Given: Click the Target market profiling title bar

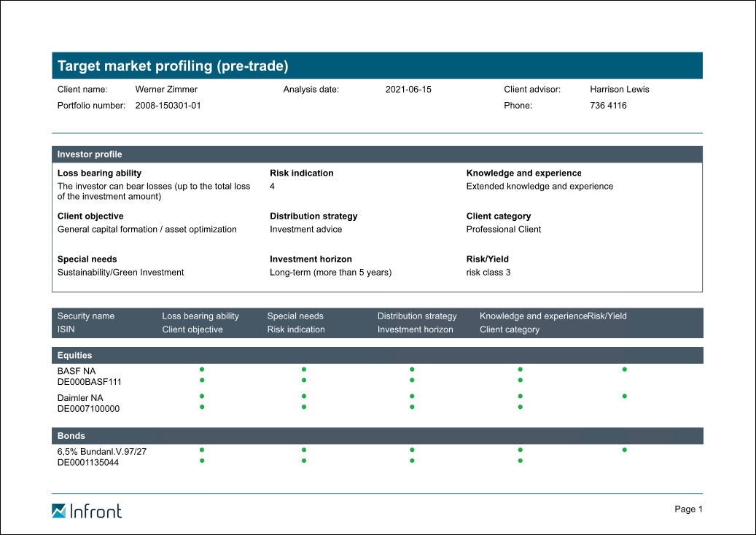Looking at the screenshot, I should (x=377, y=66).
